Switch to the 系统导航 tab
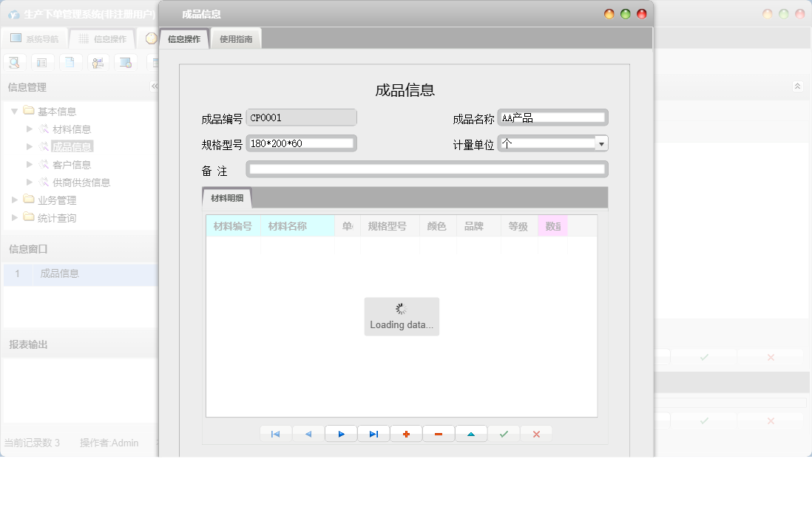Viewport: 812px width, 521px height. click(x=33, y=38)
